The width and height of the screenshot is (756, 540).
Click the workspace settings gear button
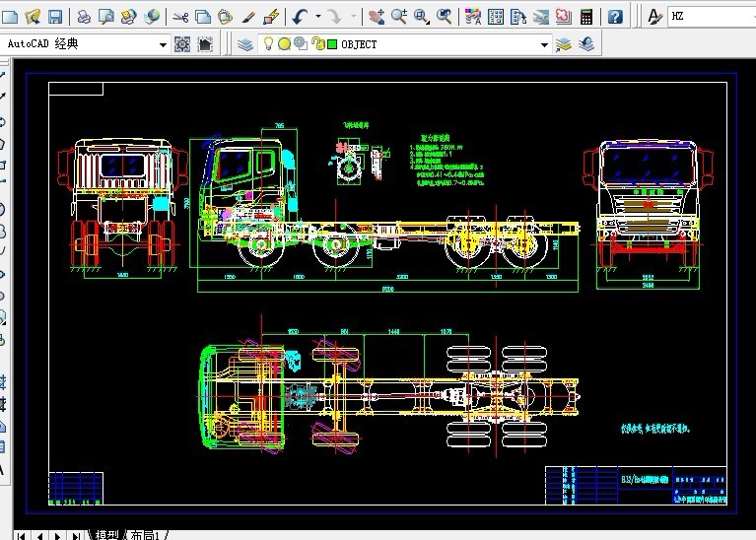point(182,44)
